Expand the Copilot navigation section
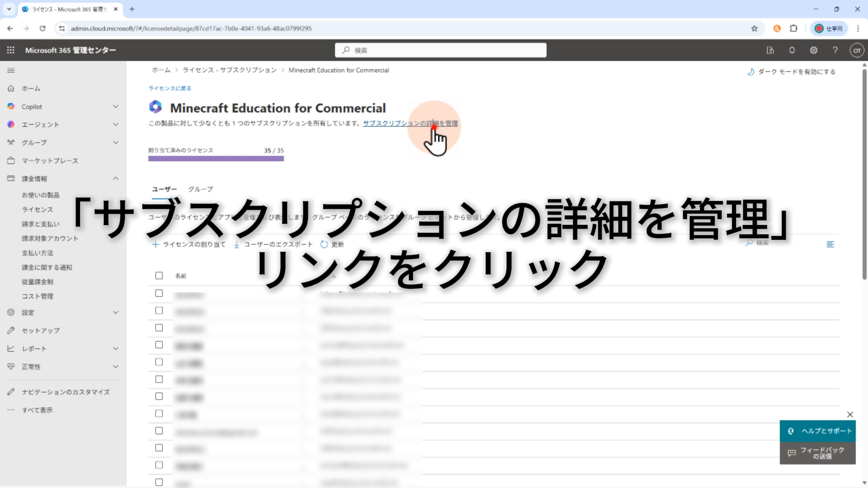This screenshot has width=868, height=488. (x=116, y=107)
